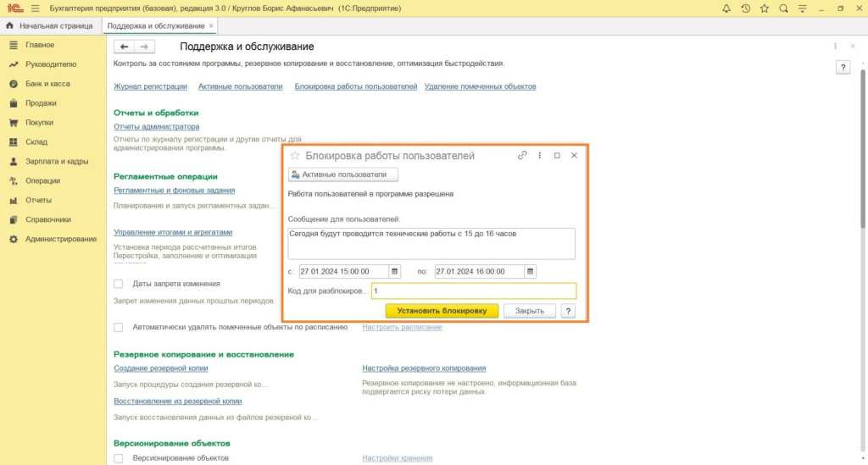
Task: Add Блокировка работы пользователей dialog to favorites
Action: [295, 156]
